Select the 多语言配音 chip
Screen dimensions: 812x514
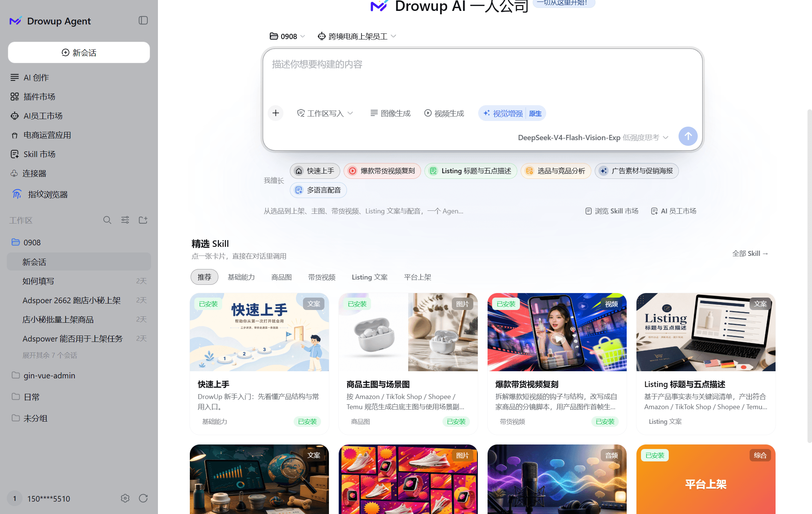[x=318, y=190]
